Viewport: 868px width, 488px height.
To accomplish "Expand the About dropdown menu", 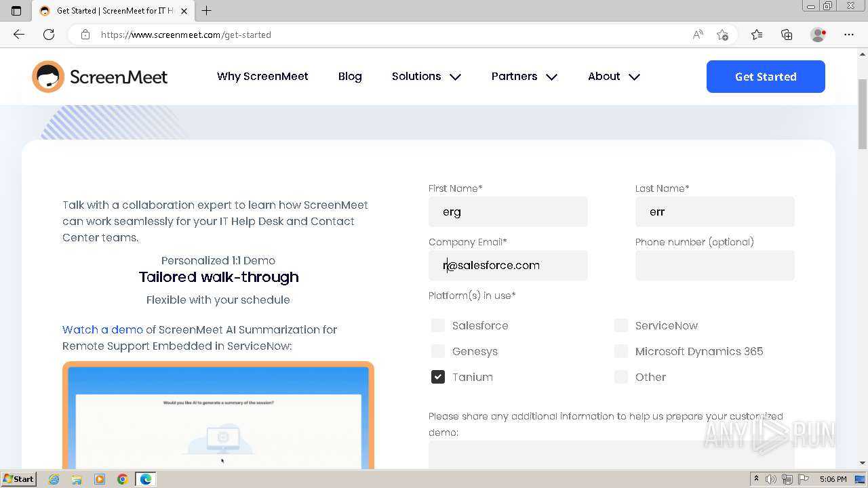I will click(x=614, y=77).
